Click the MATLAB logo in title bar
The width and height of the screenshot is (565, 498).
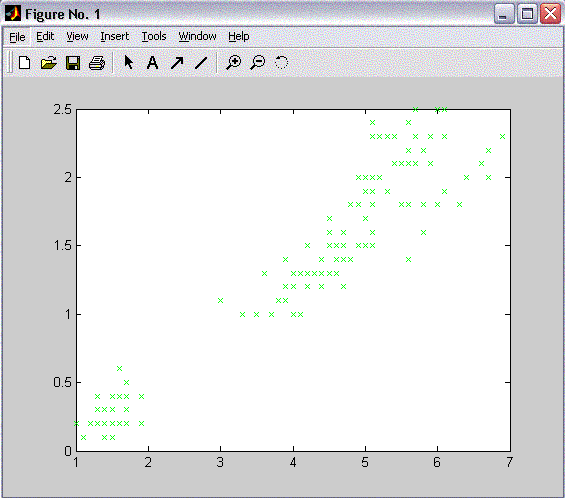[13, 14]
